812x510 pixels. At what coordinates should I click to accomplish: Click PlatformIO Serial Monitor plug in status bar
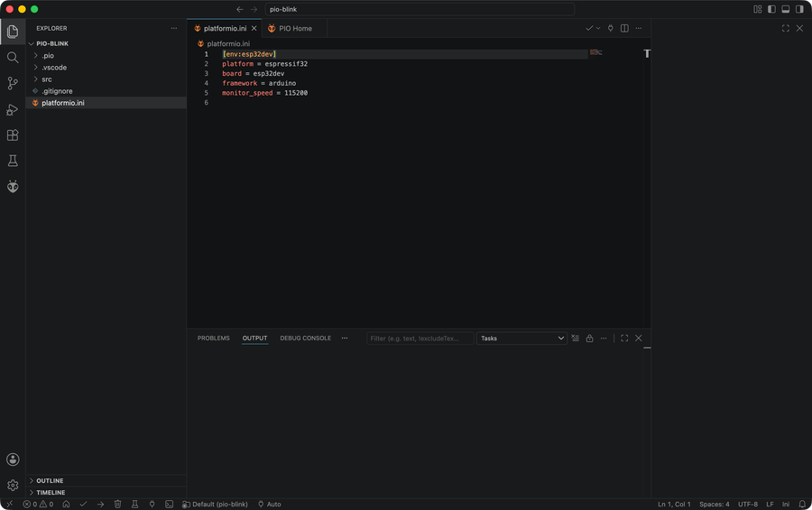[x=152, y=505]
